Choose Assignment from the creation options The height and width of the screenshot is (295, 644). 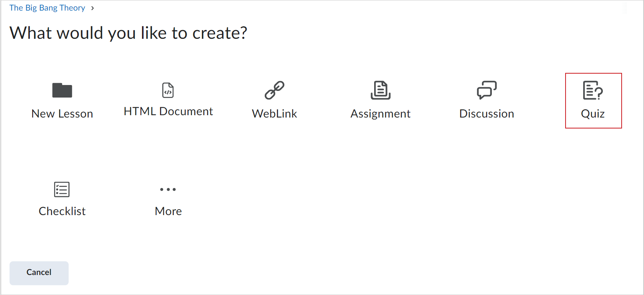pyautogui.click(x=380, y=101)
